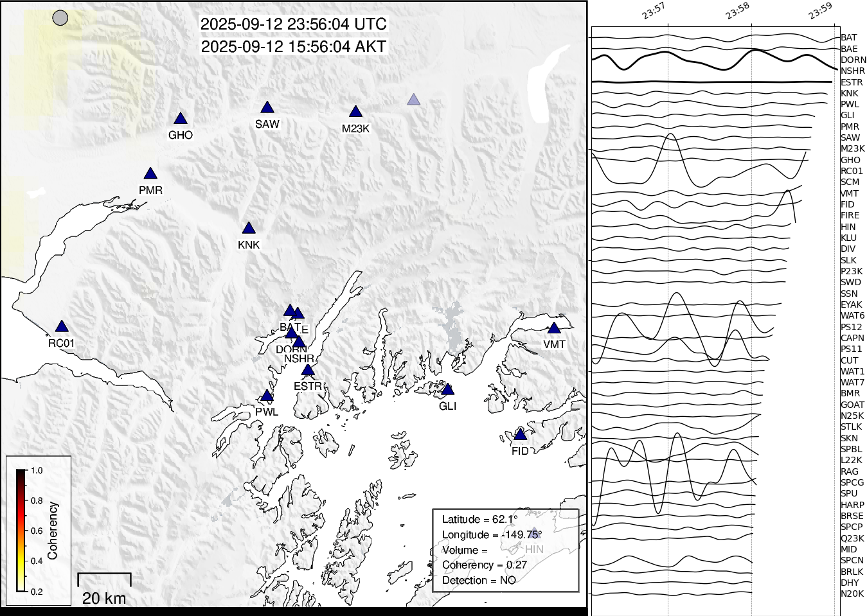Click the 'Latitude = 62.1°' text

pos(479,520)
